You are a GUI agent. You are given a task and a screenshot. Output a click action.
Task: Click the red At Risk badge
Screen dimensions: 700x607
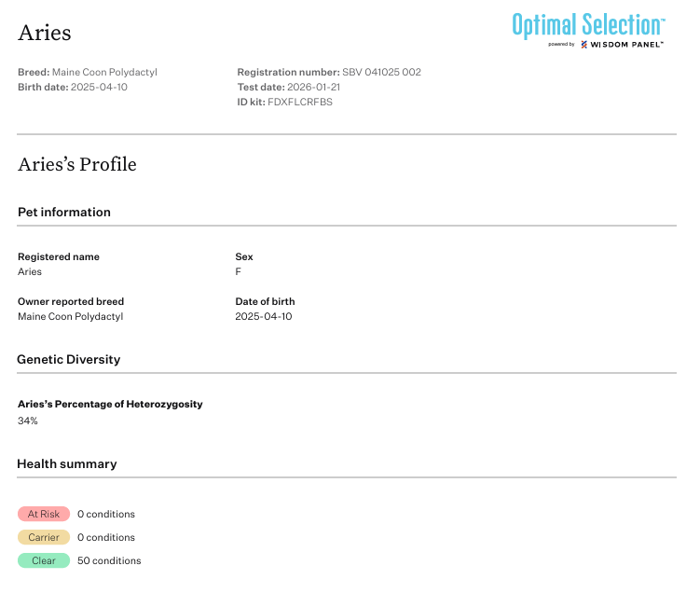click(x=44, y=514)
